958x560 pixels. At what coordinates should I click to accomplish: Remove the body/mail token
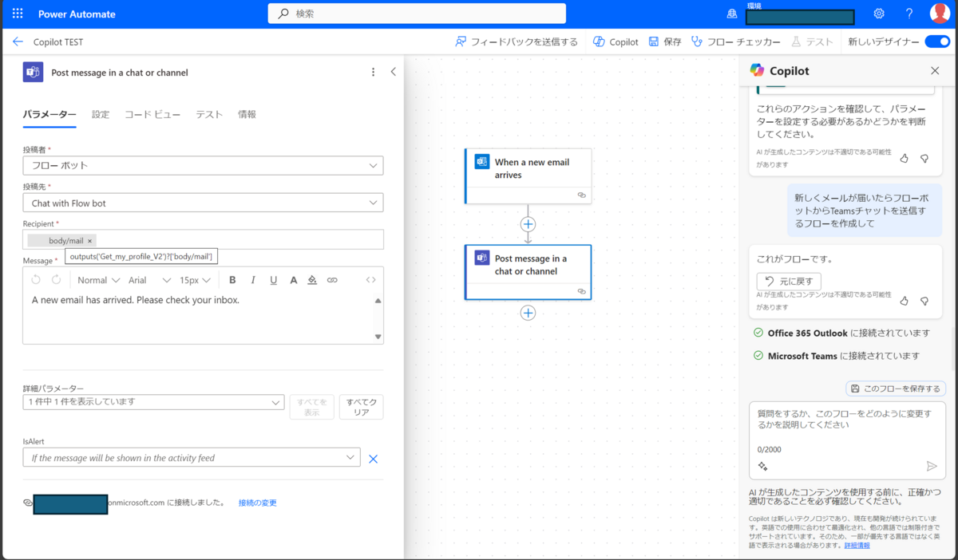[x=89, y=241]
